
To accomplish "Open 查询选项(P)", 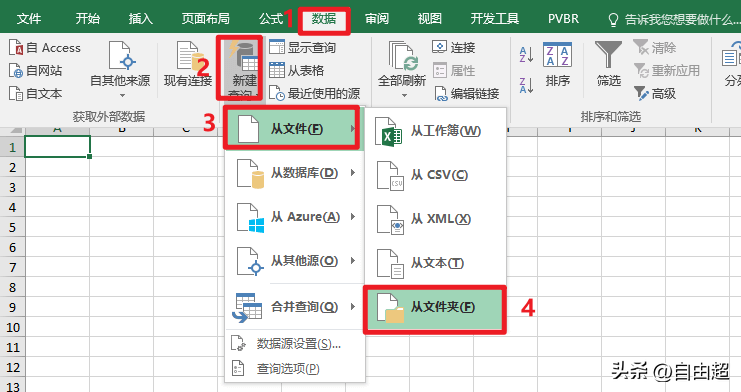I will point(294,368).
